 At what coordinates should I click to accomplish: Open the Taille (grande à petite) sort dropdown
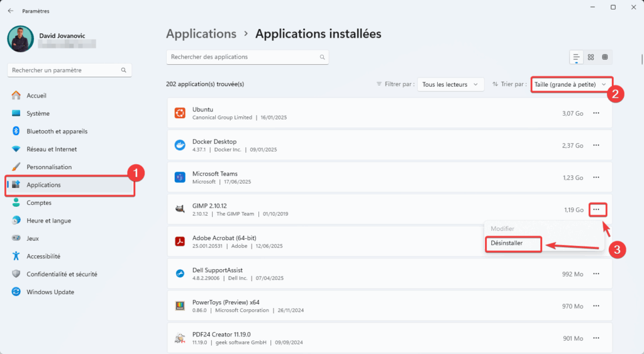click(571, 84)
